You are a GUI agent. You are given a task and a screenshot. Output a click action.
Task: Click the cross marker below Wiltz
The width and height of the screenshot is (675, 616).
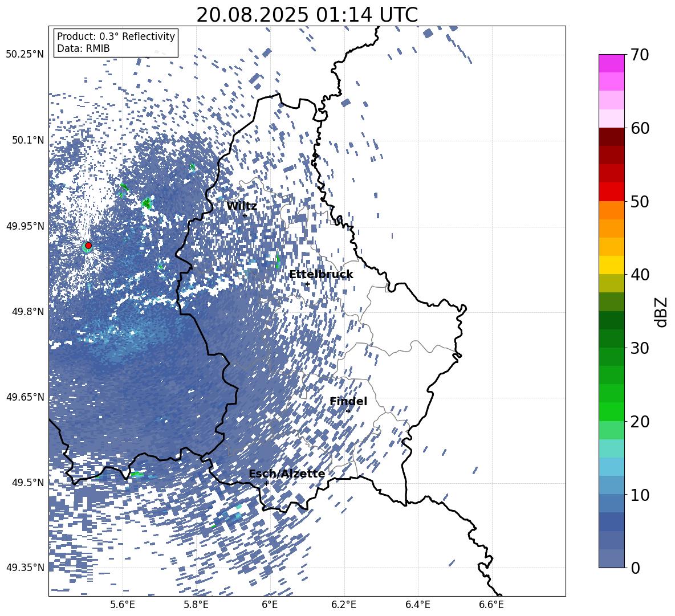(245, 215)
